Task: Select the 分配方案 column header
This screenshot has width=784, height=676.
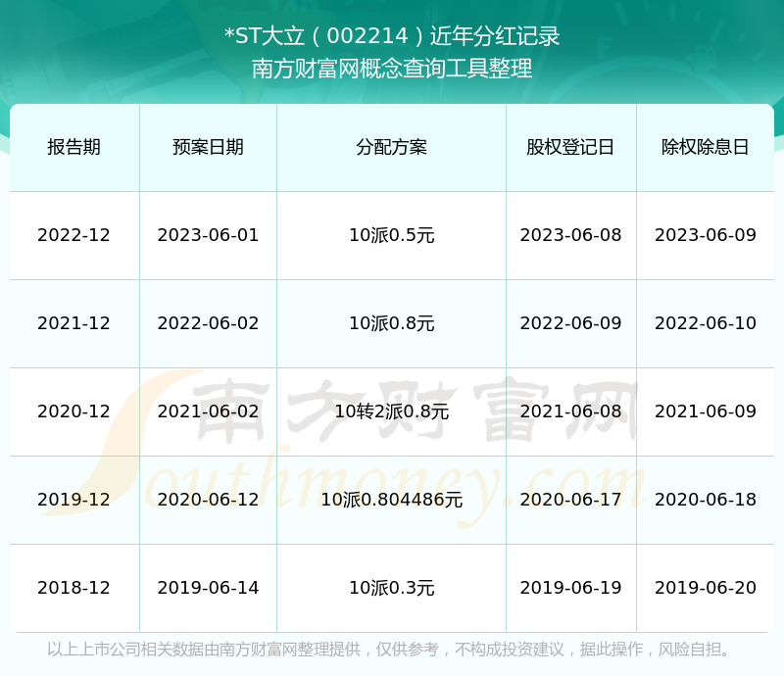Action: click(x=391, y=147)
